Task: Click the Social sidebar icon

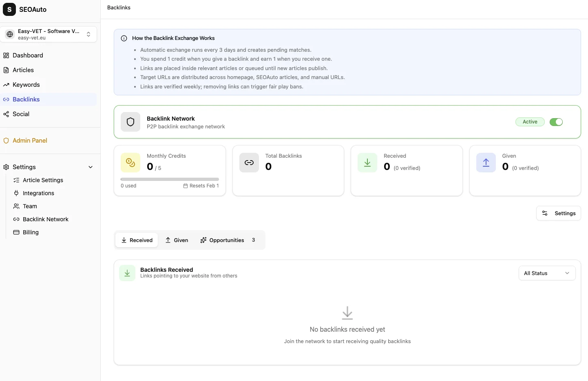Action: point(6,114)
